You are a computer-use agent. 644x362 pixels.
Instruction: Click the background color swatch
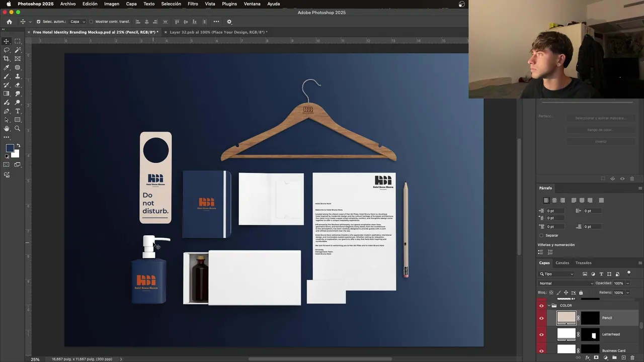(16, 154)
